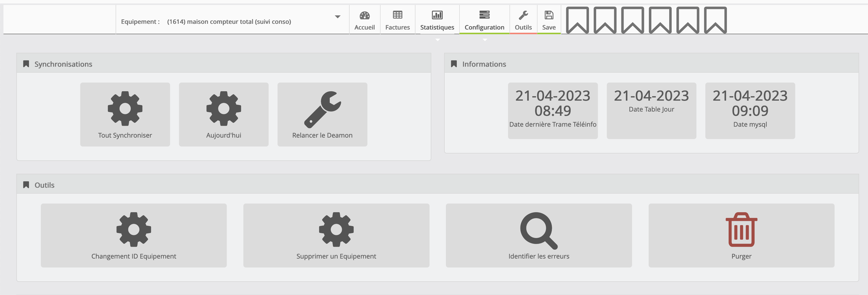Click the Changement ID Equipement gear icon
The width and height of the screenshot is (868, 295).
134,229
